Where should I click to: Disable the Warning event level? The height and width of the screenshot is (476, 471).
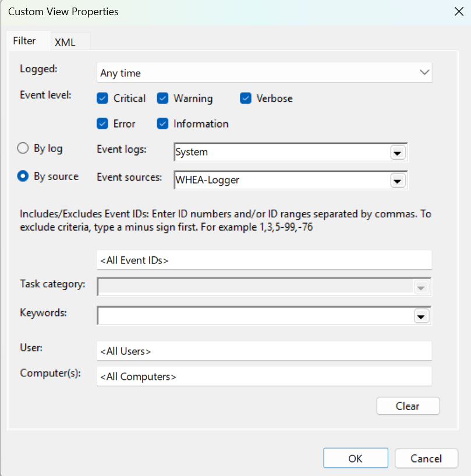click(162, 98)
